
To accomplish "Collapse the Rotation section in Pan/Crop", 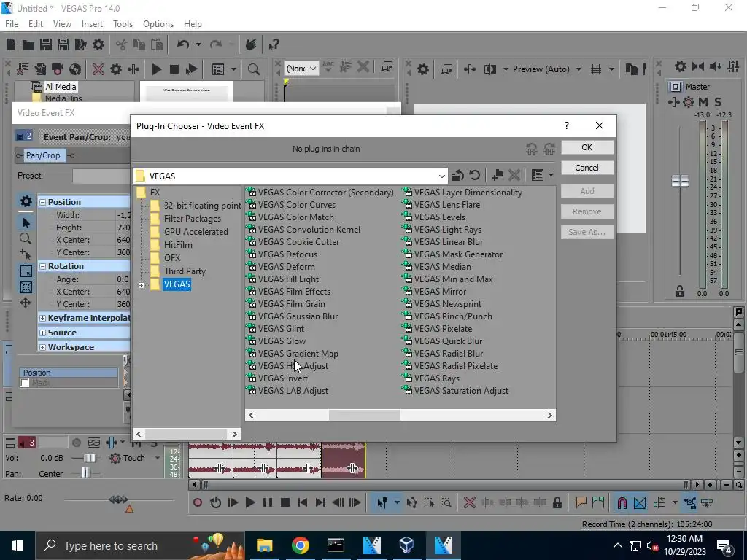I will coord(42,266).
